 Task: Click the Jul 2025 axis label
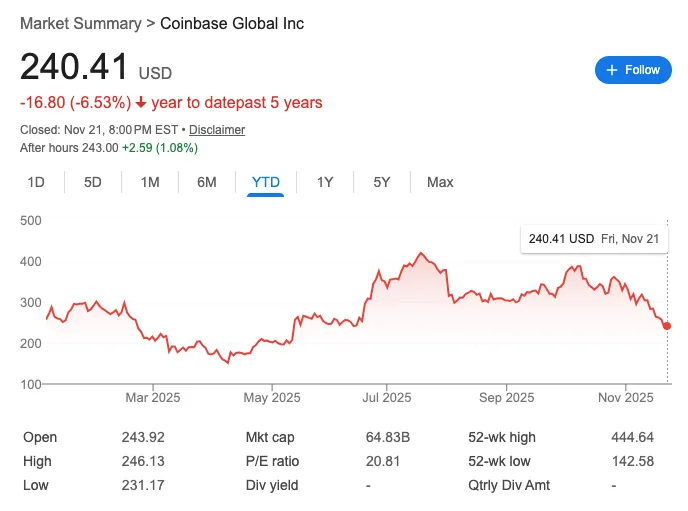tap(387, 397)
